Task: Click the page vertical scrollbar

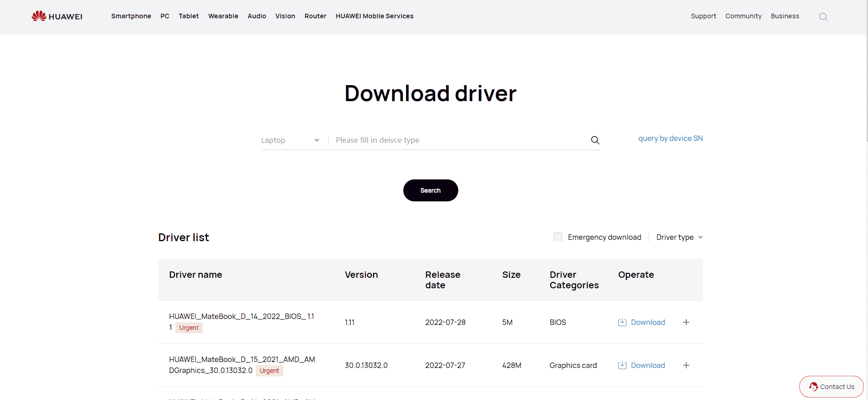Action: 866,71
